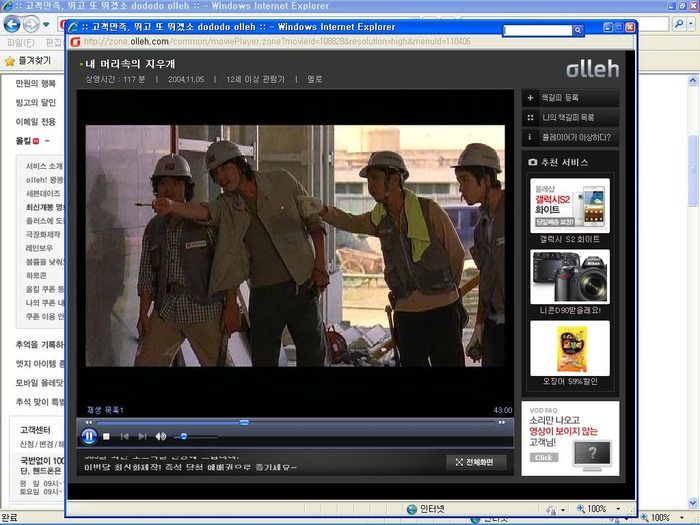Click the movie title 내 머리속의 지우개
The width and height of the screenshot is (700, 525).
tap(130, 64)
